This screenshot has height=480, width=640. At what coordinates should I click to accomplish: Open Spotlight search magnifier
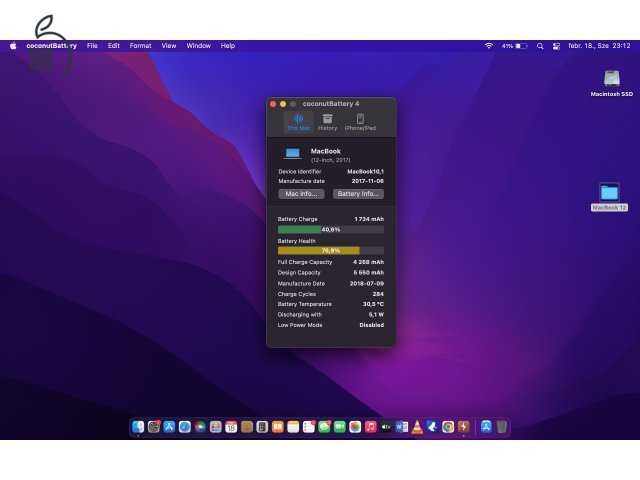click(x=540, y=46)
